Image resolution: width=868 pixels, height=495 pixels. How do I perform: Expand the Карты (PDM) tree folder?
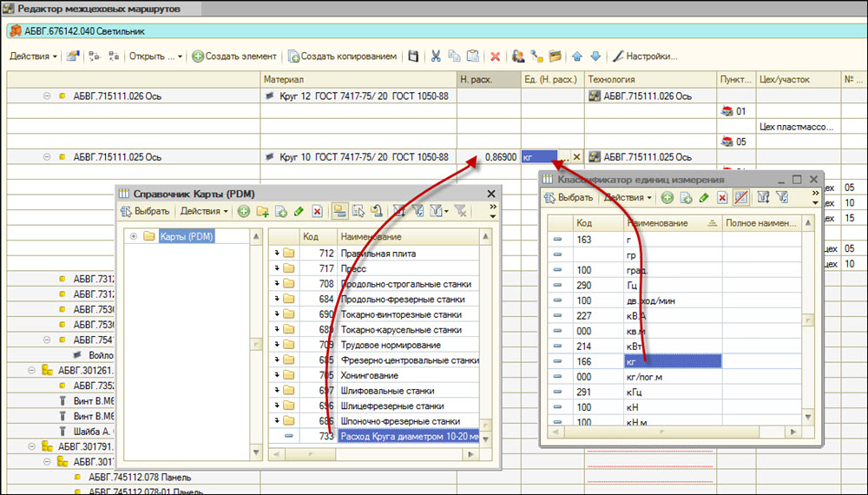point(134,236)
